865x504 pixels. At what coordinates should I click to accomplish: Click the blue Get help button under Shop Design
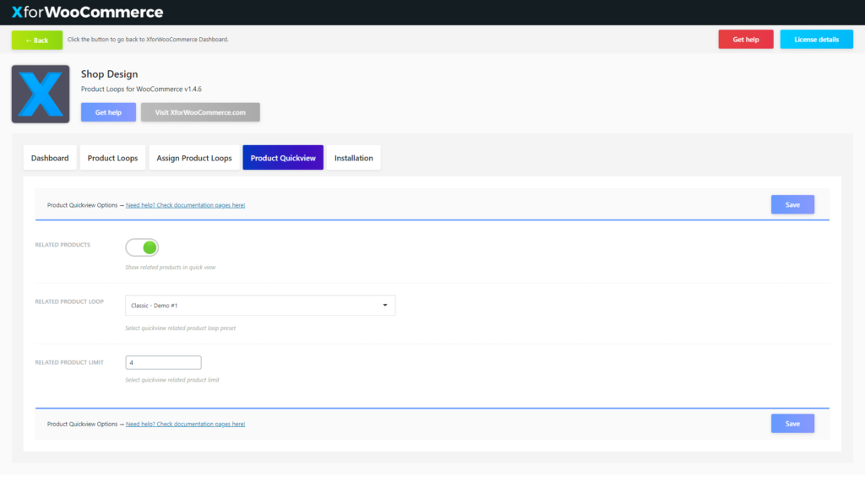(108, 112)
